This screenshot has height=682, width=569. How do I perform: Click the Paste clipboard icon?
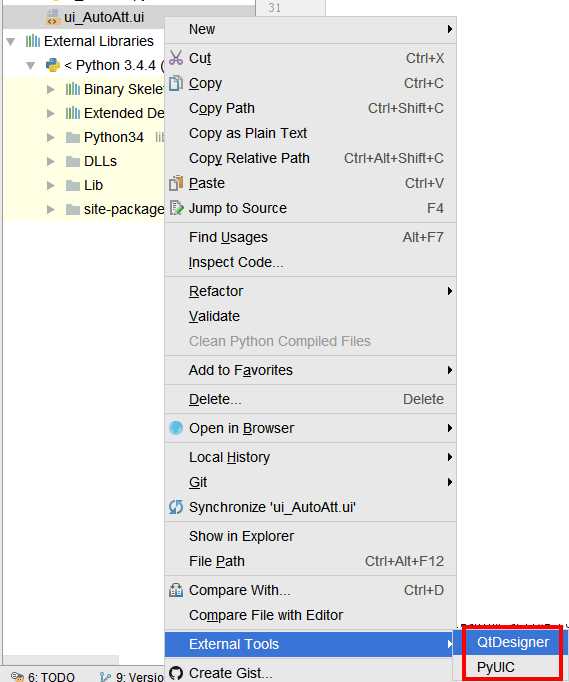tap(176, 183)
